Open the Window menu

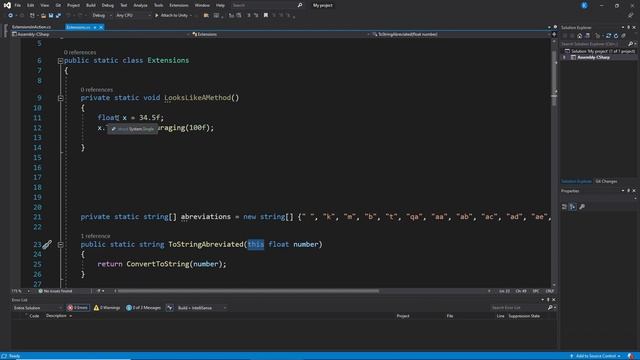(202, 5)
